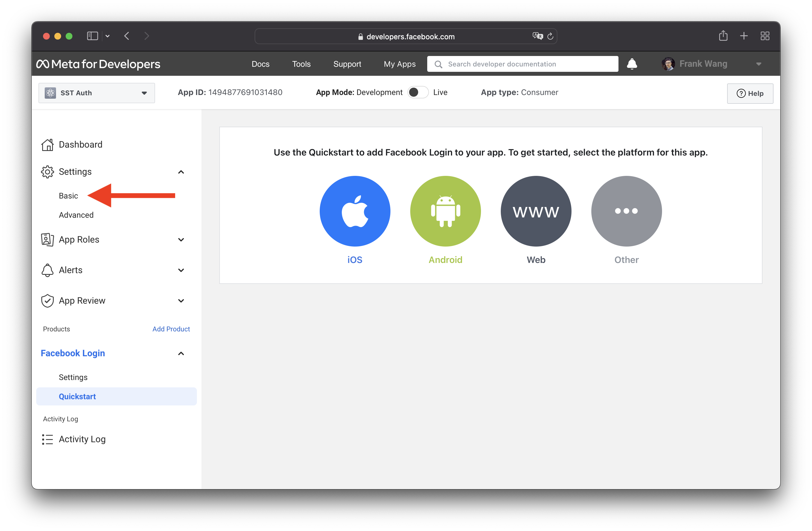Open the Docs menu
The width and height of the screenshot is (812, 531).
pos(260,64)
